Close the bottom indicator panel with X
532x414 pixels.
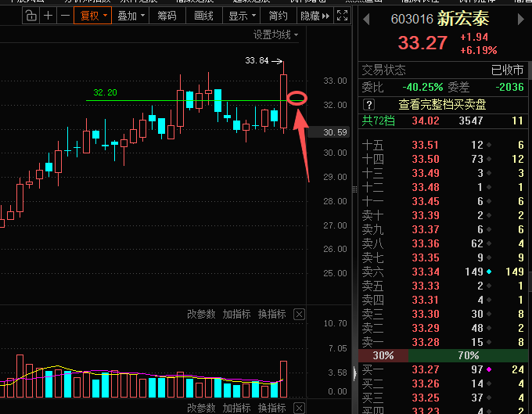coord(299,408)
